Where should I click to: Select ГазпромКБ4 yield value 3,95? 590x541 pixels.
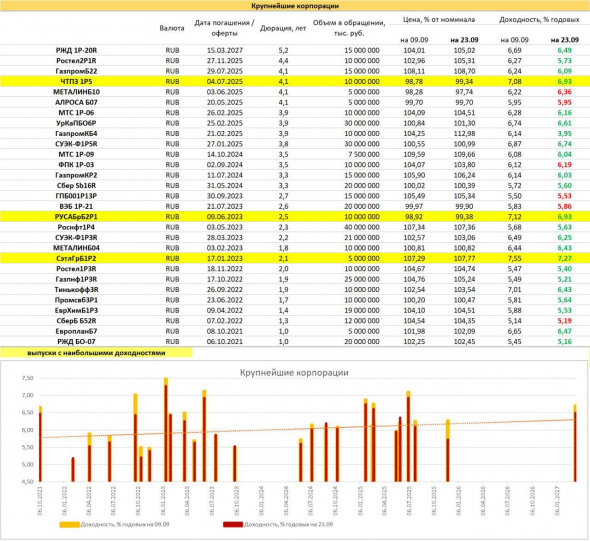(x=565, y=134)
